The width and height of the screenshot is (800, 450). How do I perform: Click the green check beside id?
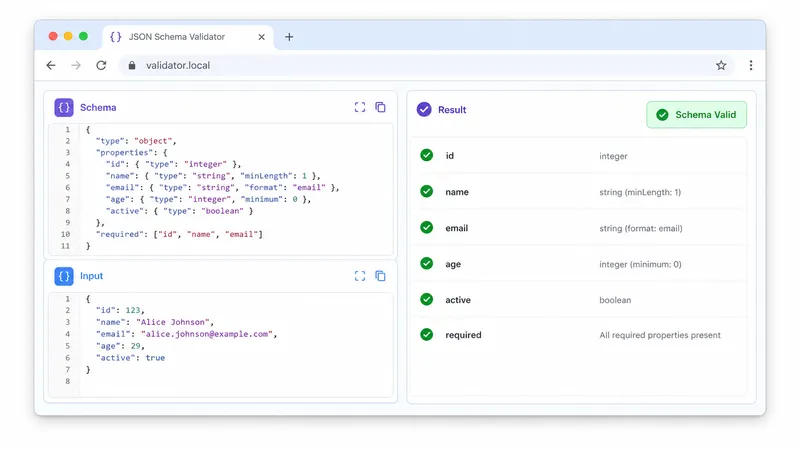427,155
